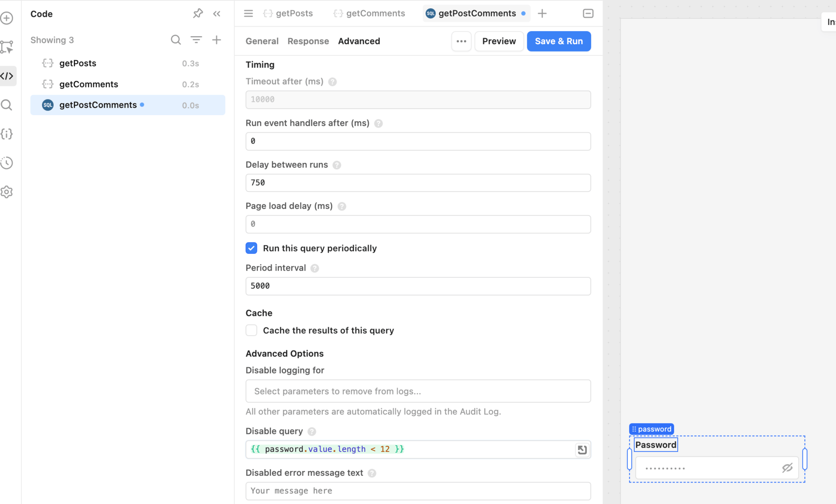Switch to the General tab
This screenshot has height=504, width=836.
[262, 41]
